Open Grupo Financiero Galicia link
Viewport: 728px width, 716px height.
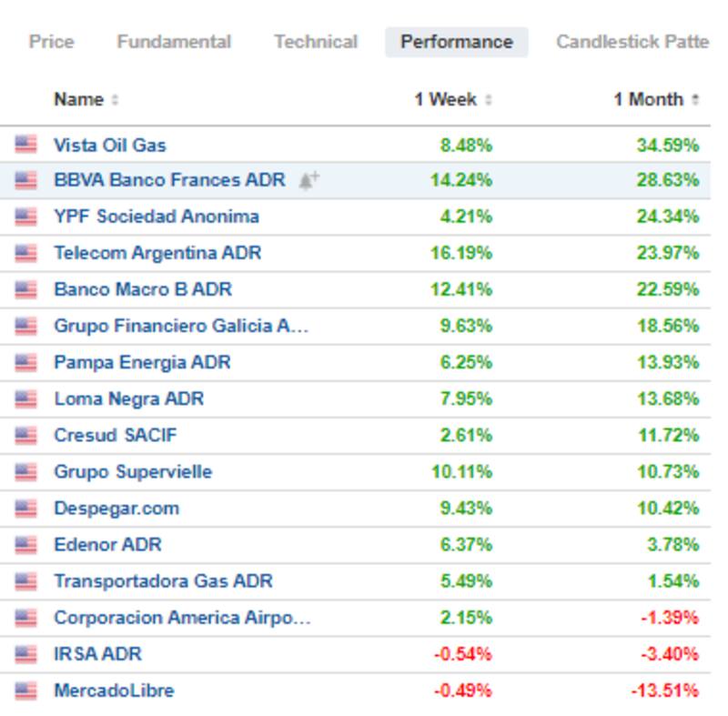pos(181,326)
